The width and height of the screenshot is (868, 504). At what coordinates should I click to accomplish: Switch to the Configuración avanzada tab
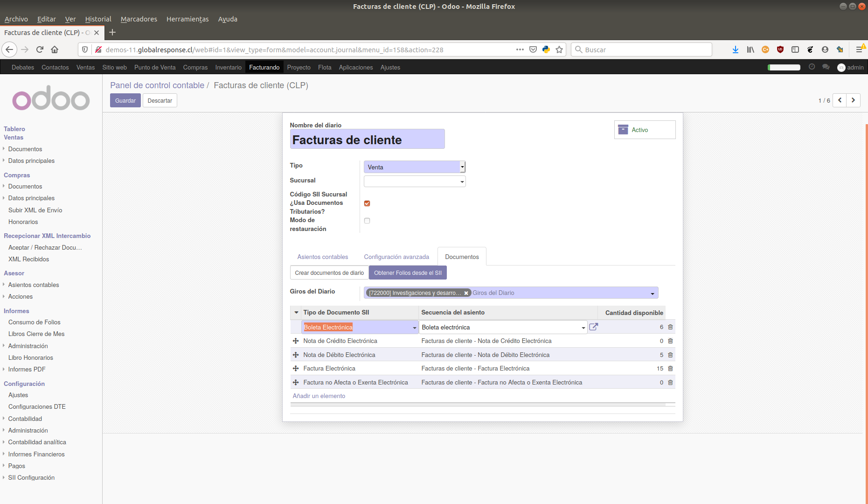(396, 257)
